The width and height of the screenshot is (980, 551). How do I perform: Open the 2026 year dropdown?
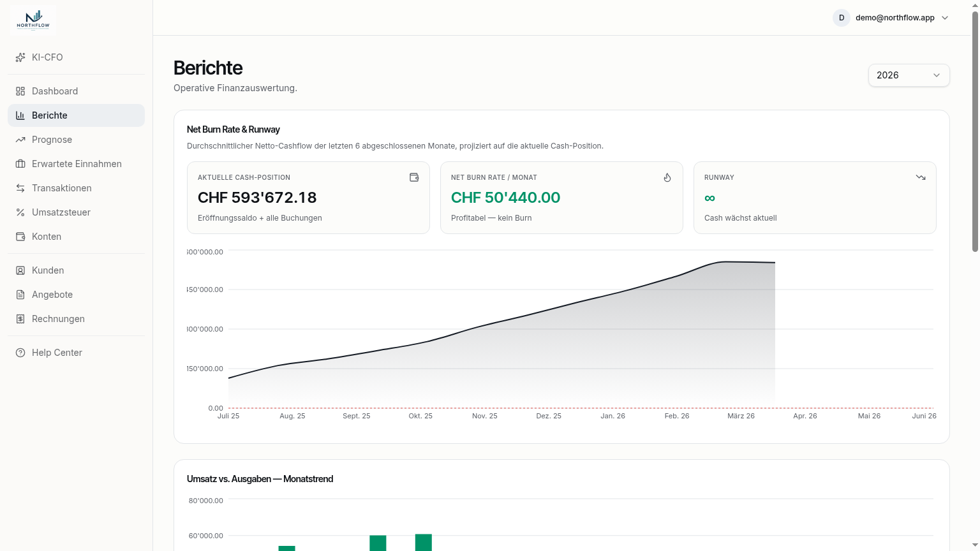coord(909,75)
